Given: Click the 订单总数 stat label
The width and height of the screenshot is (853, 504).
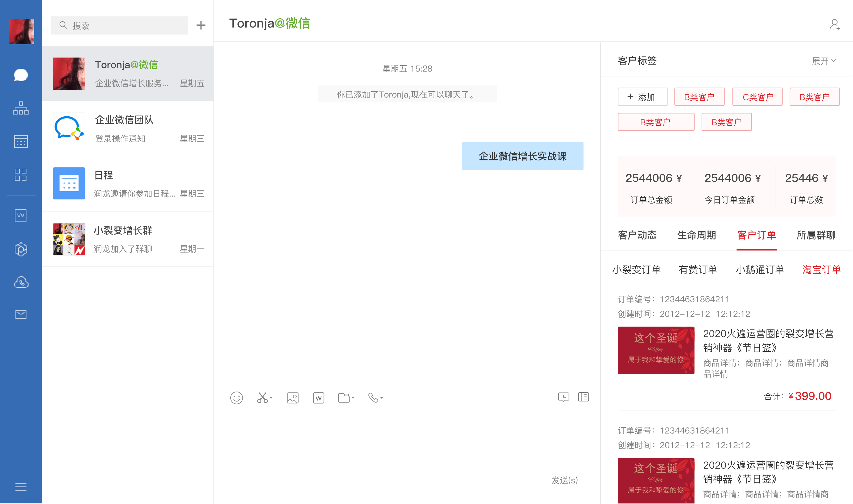Looking at the screenshot, I should point(806,200).
